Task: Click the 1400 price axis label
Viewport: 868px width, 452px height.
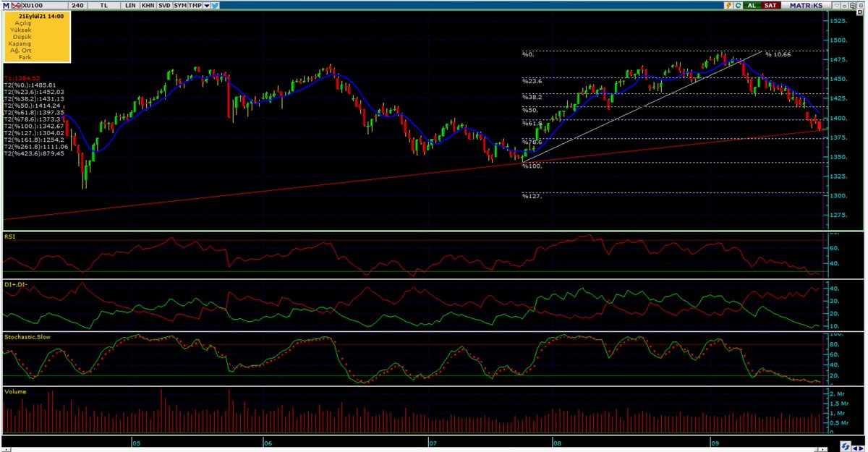Action: coord(840,118)
